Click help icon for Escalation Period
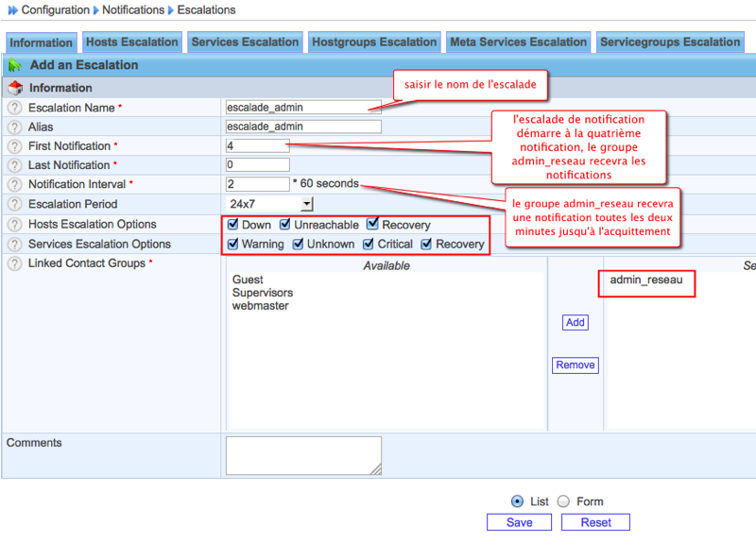The height and width of the screenshot is (542, 756). click(x=14, y=205)
